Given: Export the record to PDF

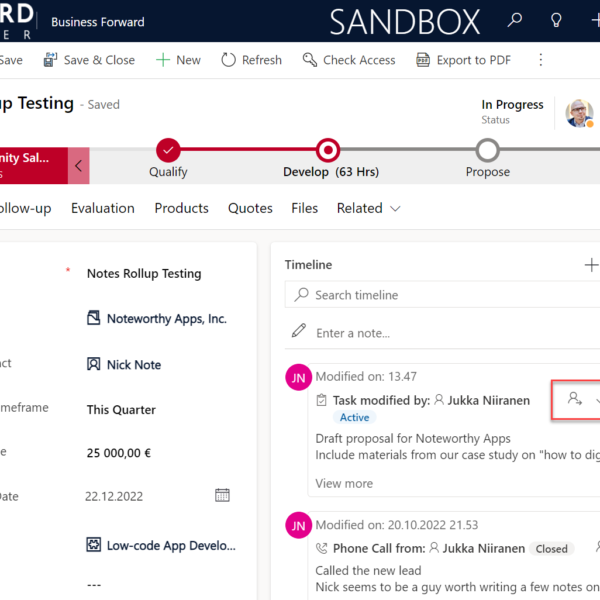Looking at the screenshot, I should point(463,60).
